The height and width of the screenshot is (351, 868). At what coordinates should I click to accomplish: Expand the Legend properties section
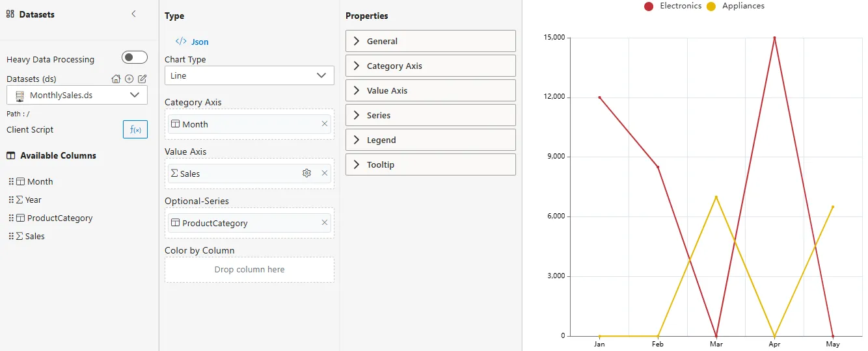(430, 140)
